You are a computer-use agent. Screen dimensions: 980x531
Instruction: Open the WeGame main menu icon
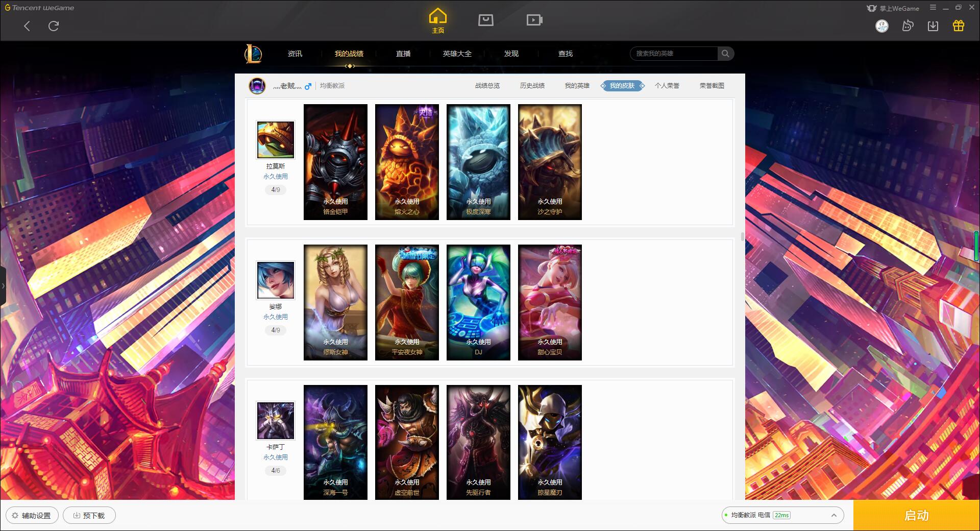(933, 7)
